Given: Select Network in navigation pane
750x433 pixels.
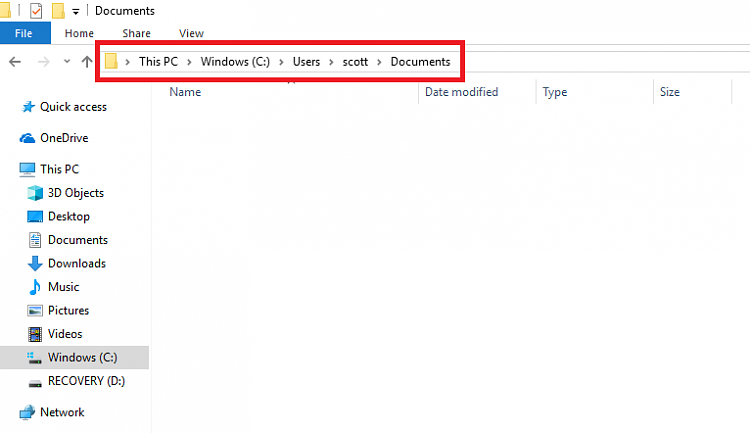Looking at the screenshot, I should (62, 412).
